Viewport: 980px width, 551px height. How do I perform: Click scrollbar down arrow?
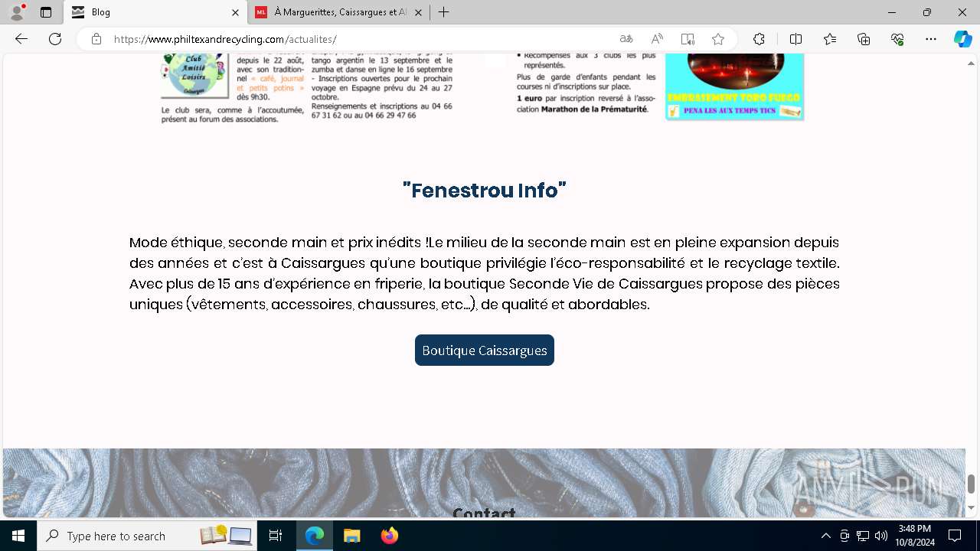[971, 507]
